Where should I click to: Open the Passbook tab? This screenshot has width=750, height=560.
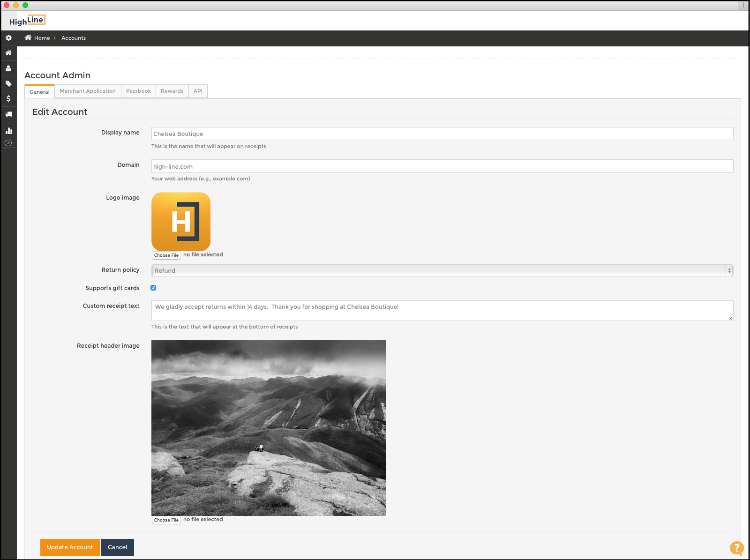138,91
